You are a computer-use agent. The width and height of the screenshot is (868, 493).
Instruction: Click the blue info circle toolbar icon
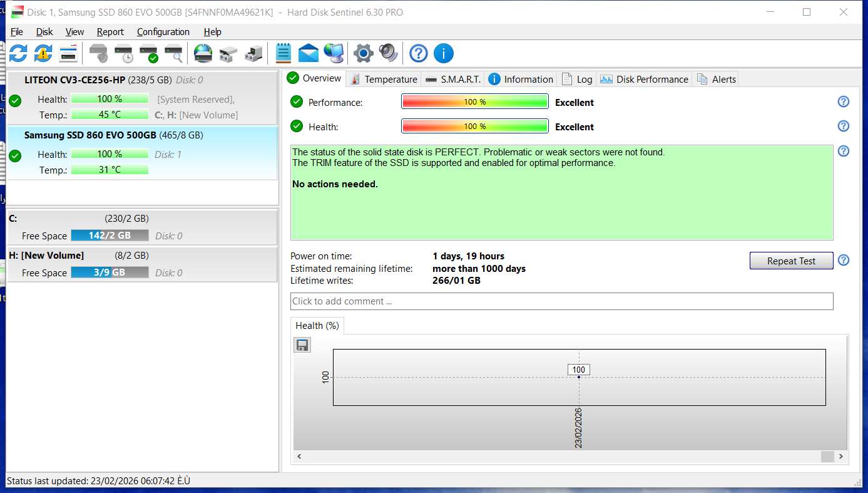(444, 54)
